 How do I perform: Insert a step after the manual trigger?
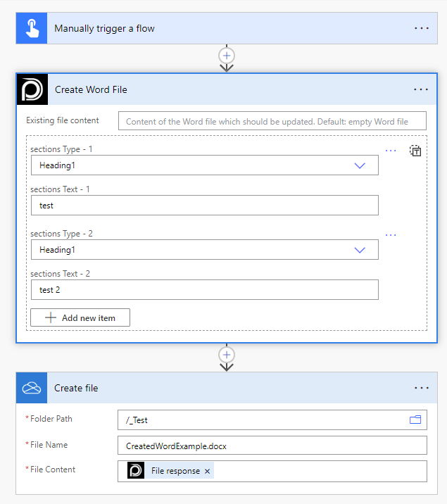(x=227, y=55)
